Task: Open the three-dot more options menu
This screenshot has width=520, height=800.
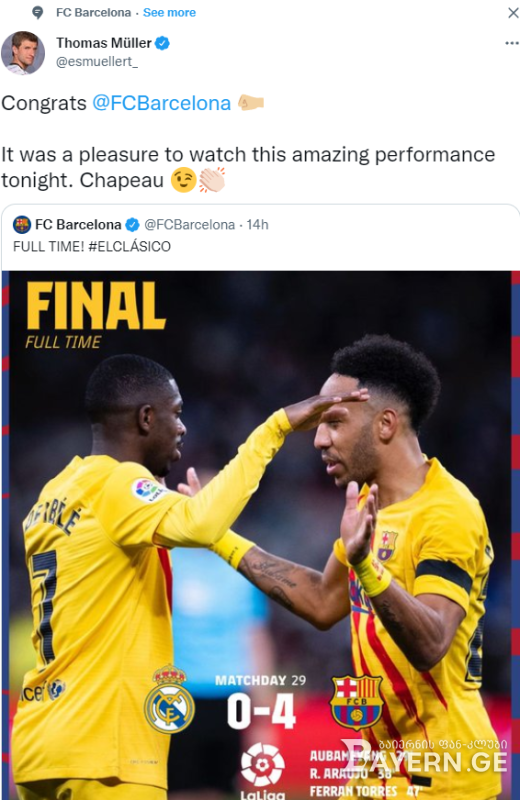Action: point(511,43)
